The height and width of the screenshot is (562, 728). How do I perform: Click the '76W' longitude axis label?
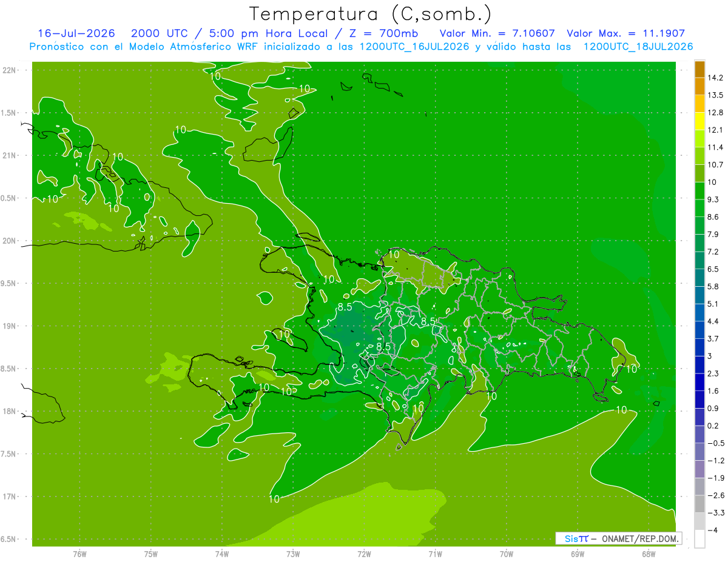point(79,554)
